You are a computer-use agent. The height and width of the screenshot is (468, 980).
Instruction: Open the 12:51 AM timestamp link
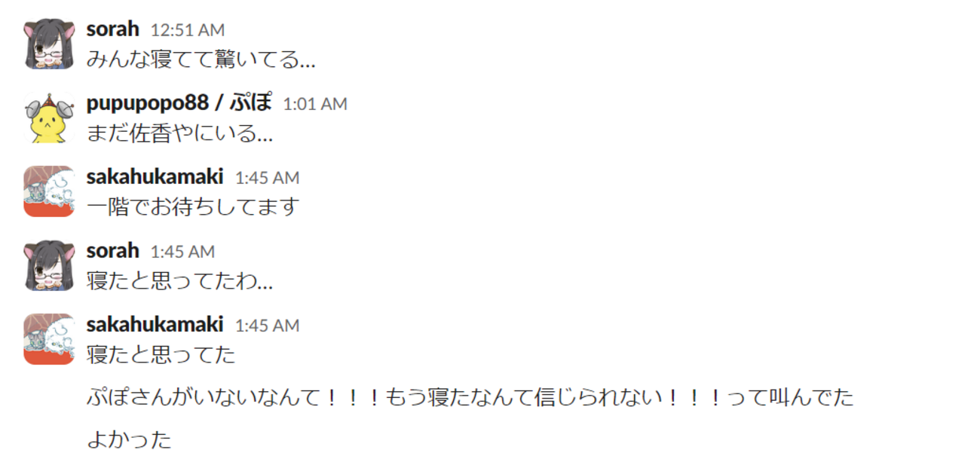click(x=188, y=30)
